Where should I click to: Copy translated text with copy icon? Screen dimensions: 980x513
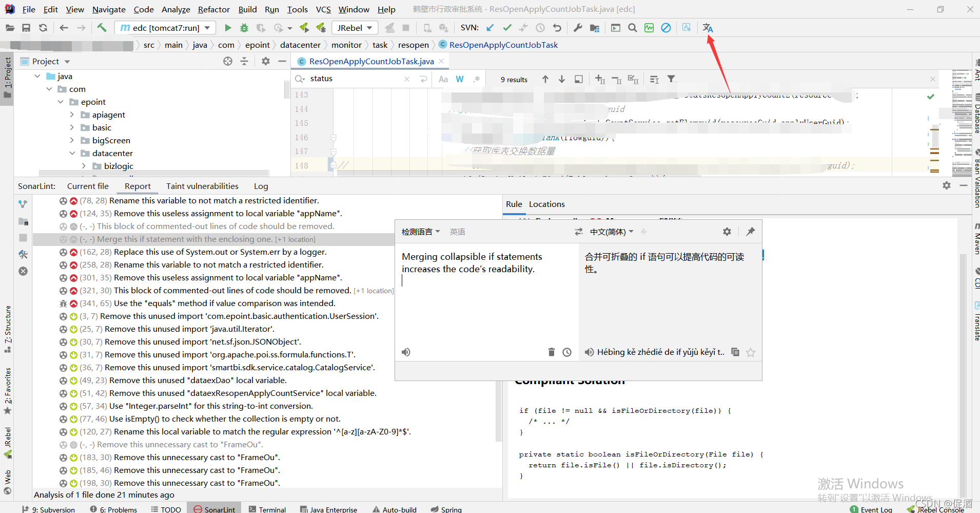click(735, 352)
